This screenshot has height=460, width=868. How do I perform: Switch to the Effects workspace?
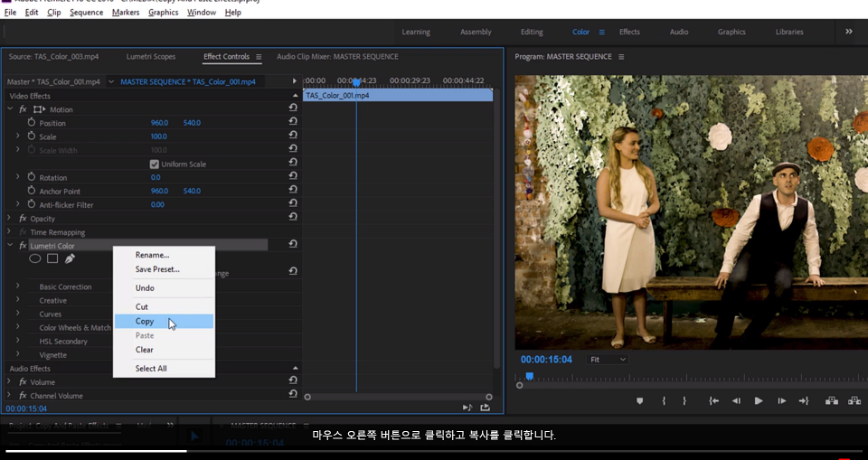(x=629, y=32)
